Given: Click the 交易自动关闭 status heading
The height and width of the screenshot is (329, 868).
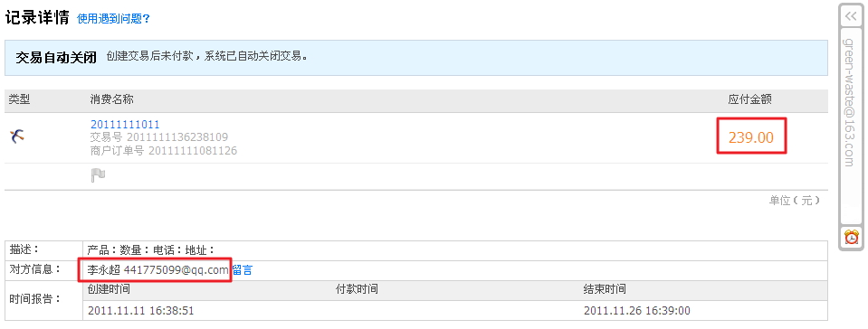Looking at the screenshot, I should (x=56, y=57).
